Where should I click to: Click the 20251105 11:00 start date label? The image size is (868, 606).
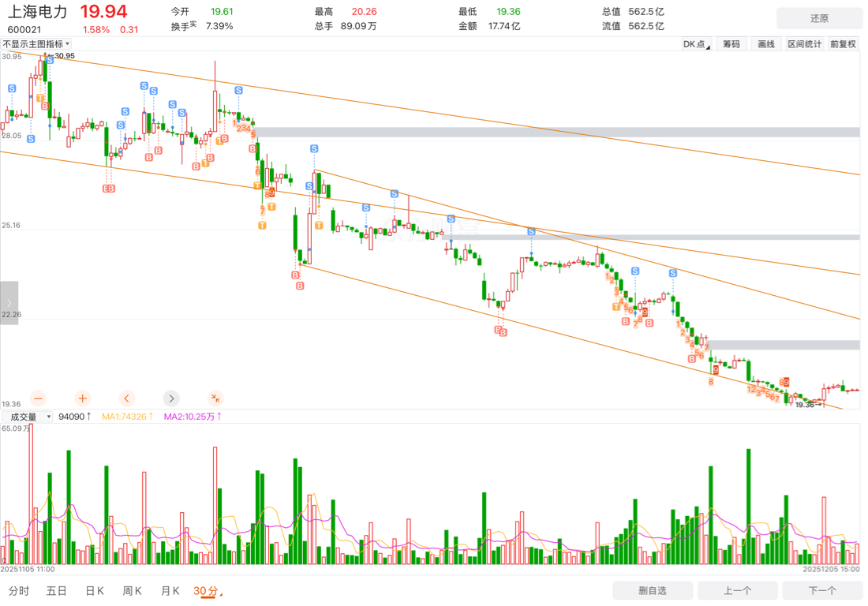(28, 569)
